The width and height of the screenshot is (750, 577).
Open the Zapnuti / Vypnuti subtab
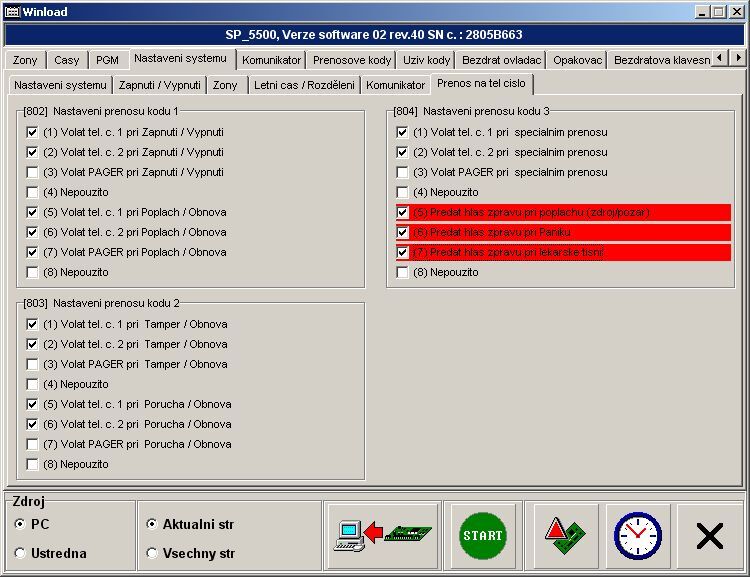coord(159,85)
